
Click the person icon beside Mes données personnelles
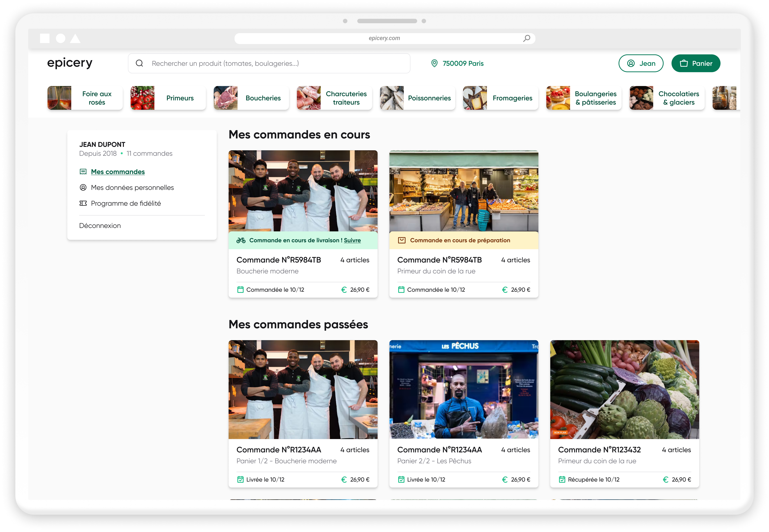coord(83,187)
